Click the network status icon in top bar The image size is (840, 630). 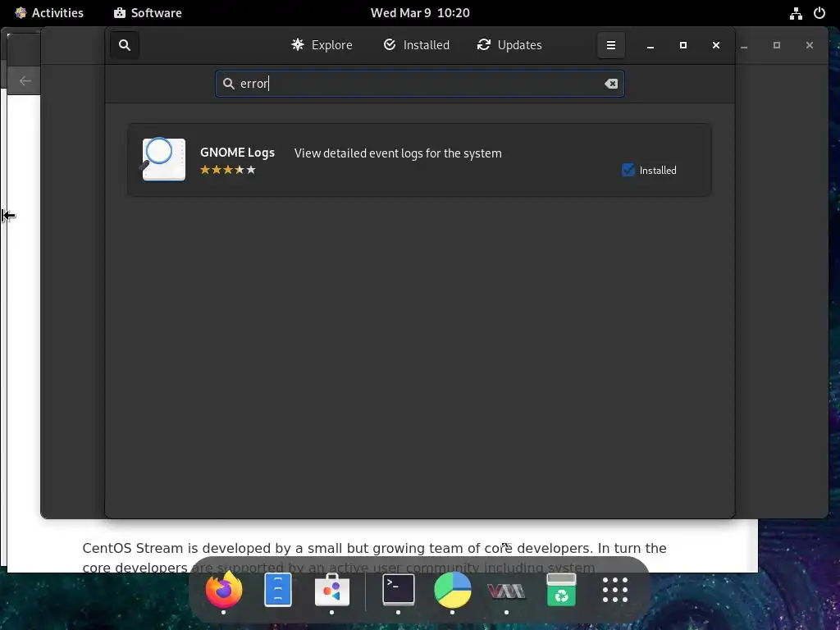(796, 13)
